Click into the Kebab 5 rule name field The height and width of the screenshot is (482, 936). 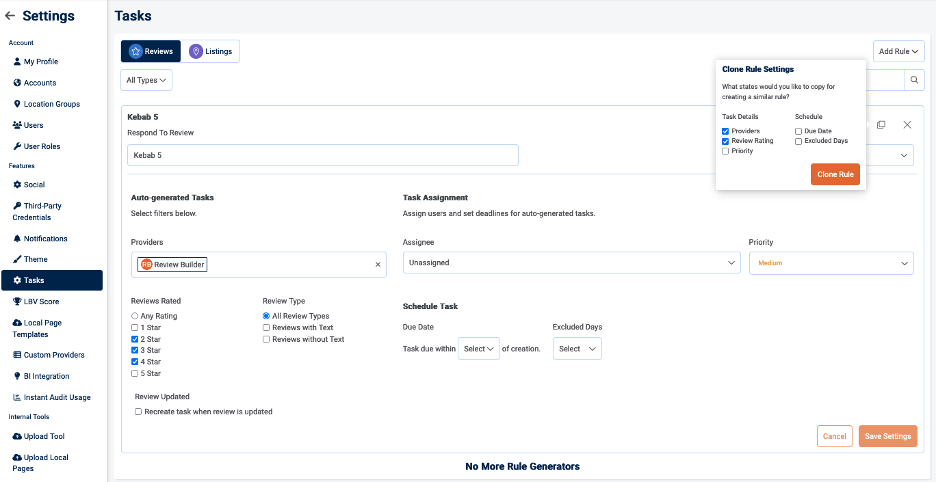(x=322, y=155)
